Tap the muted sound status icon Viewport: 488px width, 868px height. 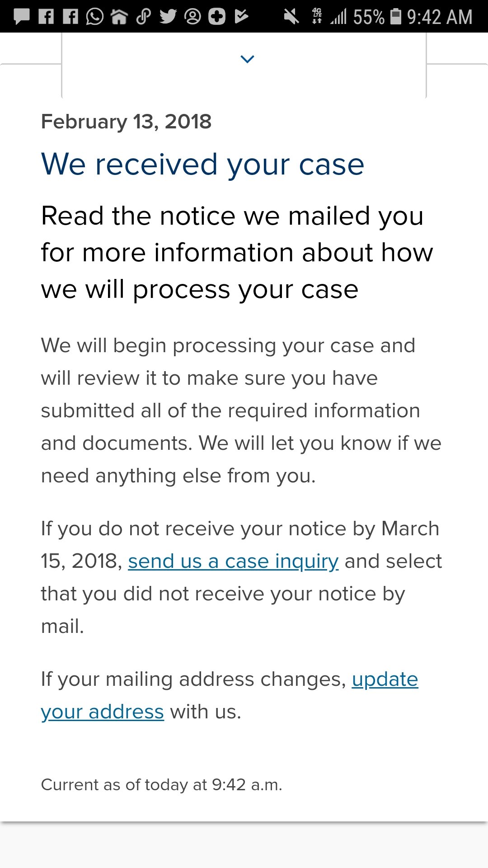coord(291,17)
